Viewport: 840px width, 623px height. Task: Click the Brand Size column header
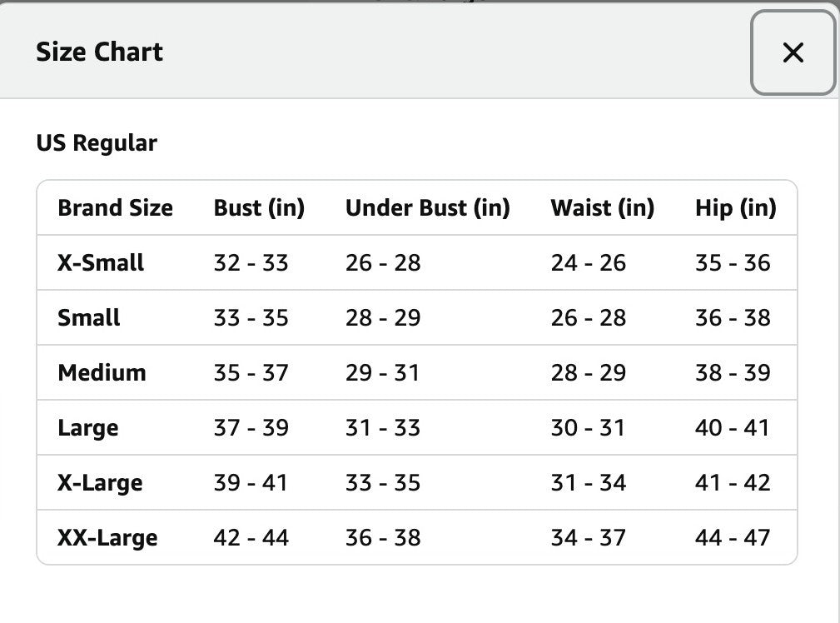click(115, 207)
